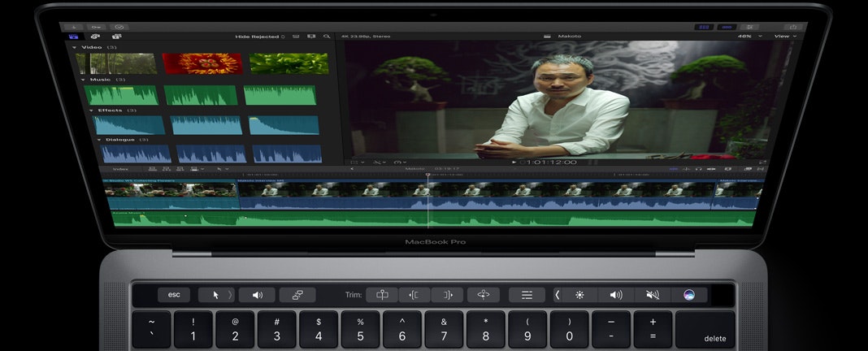
Task: Collapse the Effects group triangle
Action: pos(91,110)
